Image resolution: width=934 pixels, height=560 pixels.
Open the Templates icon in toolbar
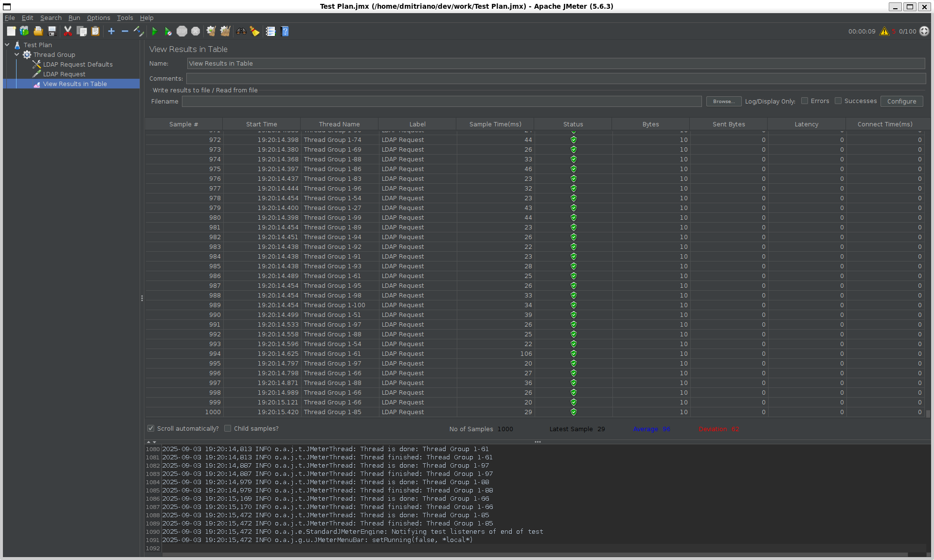[x=24, y=31]
